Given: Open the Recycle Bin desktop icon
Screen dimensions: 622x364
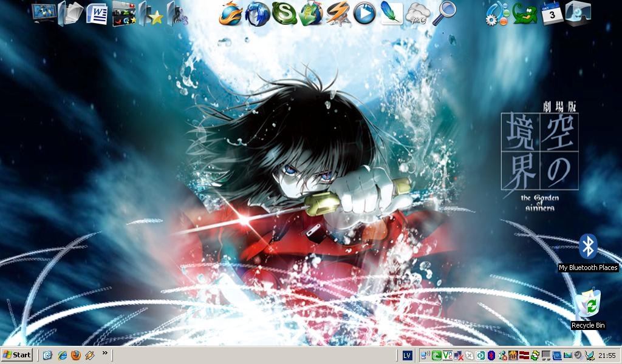Looking at the screenshot, I should pos(588,309).
